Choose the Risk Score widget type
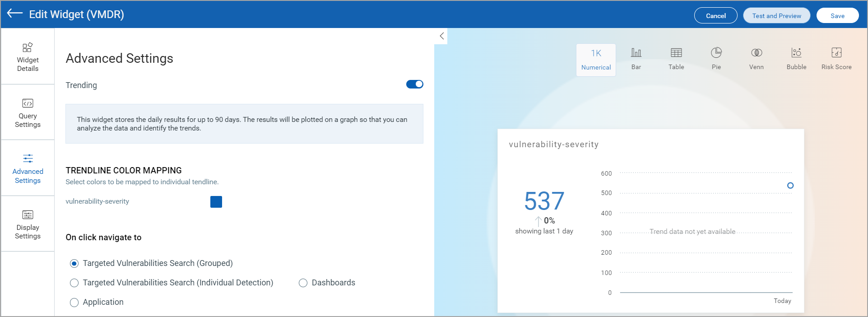 [836, 59]
